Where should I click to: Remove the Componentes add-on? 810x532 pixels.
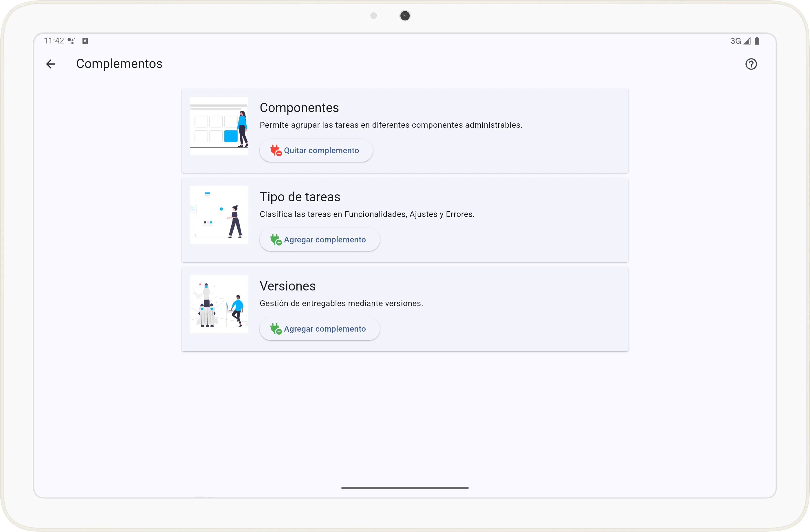click(316, 150)
